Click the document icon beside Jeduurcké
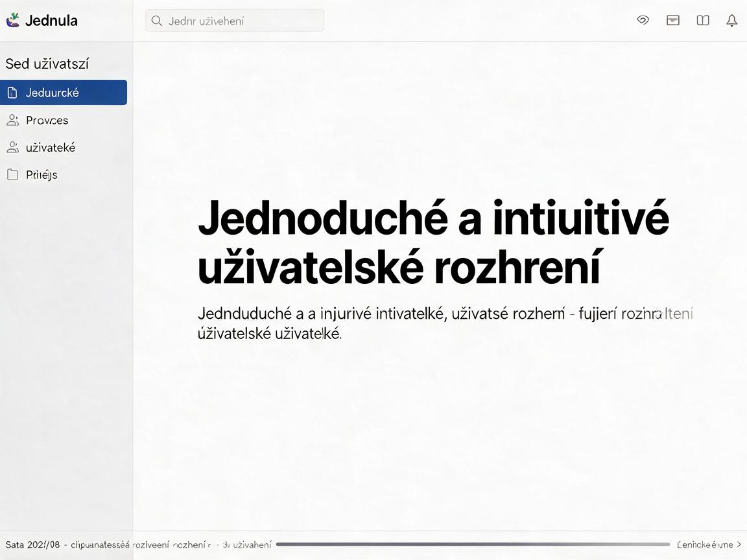The width and height of the screenshot is (747, 560). pyautogui.click(x=12, y=93)
